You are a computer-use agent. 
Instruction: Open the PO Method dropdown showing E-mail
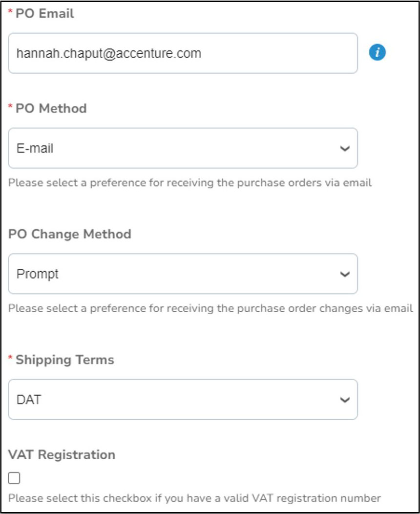point(183,148)
